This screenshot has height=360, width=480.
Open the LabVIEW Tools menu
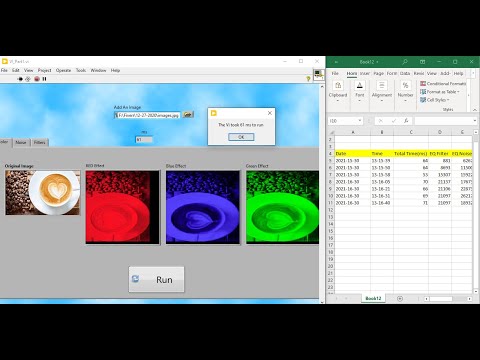[81, 70]
